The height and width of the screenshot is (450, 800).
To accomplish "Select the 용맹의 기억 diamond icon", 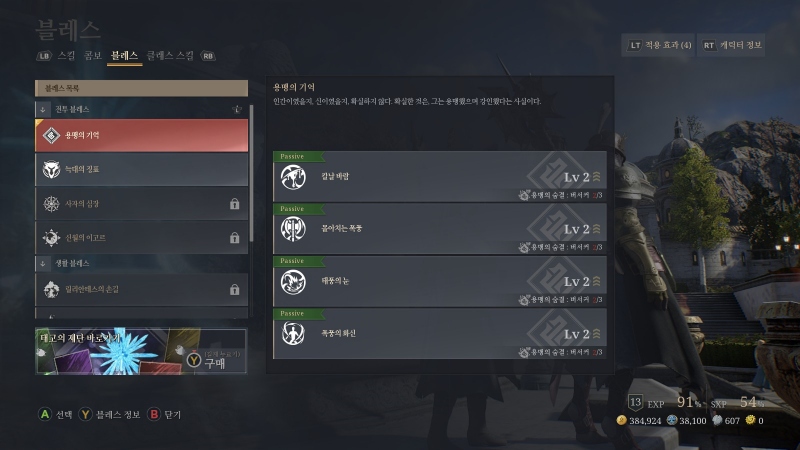I will point(51,136).
